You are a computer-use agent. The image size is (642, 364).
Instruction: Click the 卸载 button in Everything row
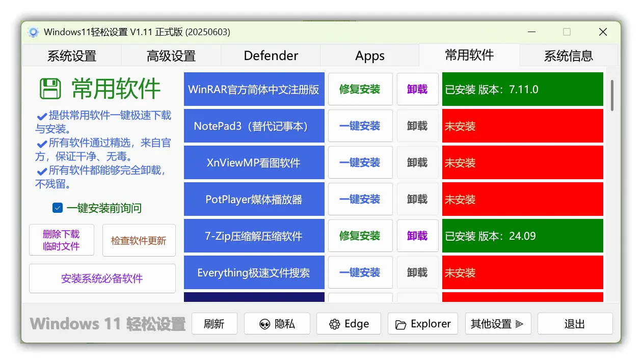click(x=417, y=272)
